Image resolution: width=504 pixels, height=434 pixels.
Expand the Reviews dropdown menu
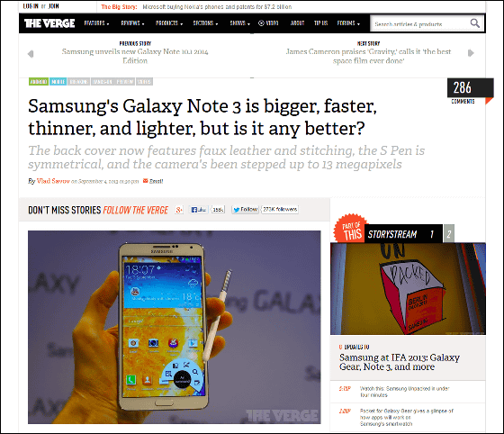coord(132,23)
